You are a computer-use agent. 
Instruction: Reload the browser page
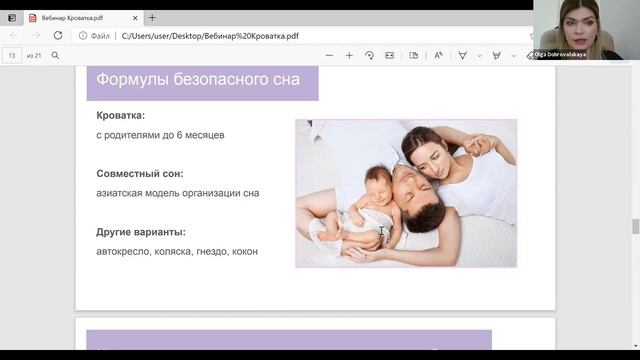[x=58, y=36]
